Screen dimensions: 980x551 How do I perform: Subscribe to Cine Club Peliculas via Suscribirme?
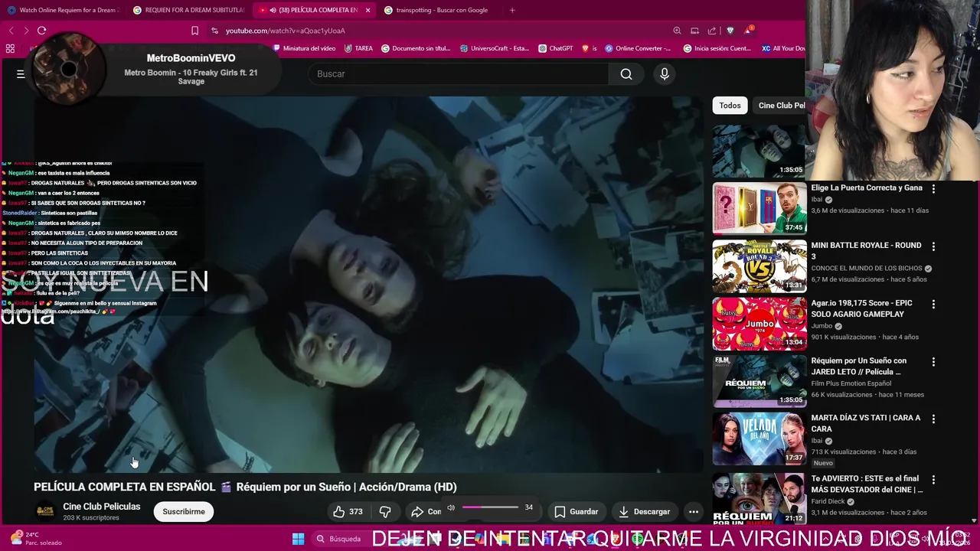pos(184,511)
